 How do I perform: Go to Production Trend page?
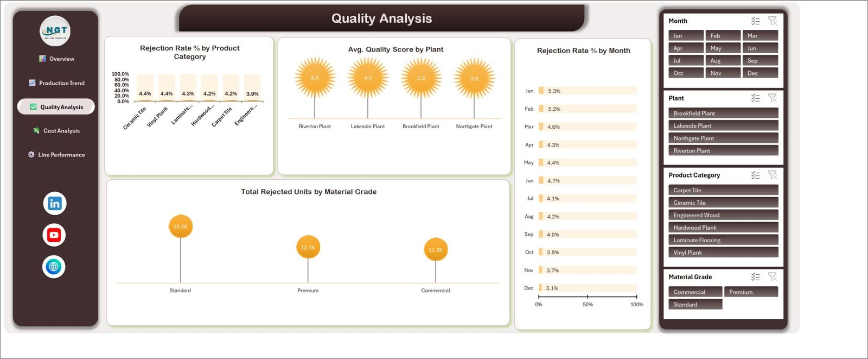[x=62, y=83]
